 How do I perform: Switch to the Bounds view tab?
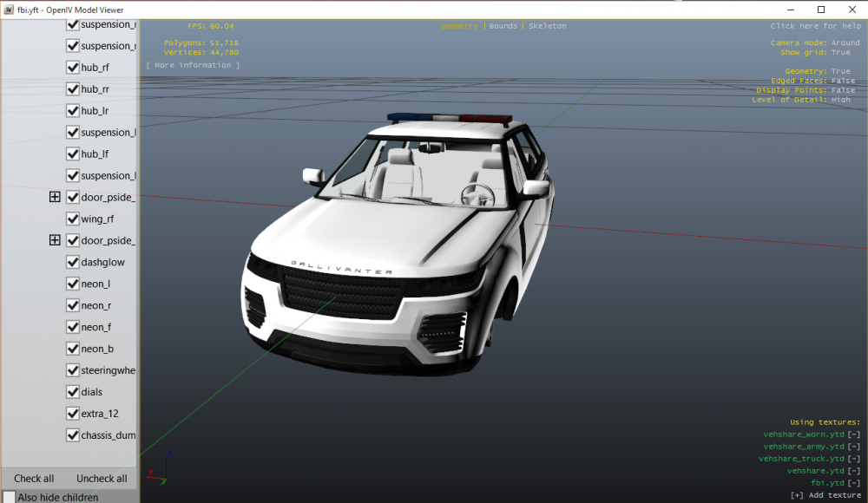point(503,26)
